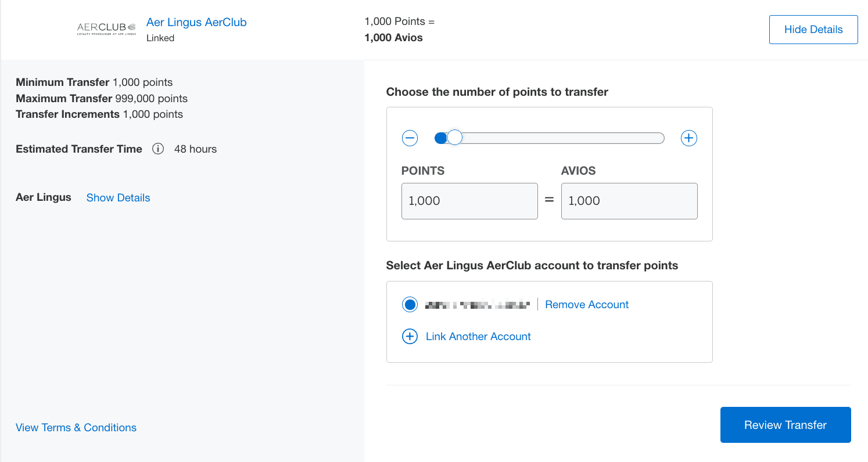
Task: Click the points transfer slider handle
Action: tap(454, 138)
